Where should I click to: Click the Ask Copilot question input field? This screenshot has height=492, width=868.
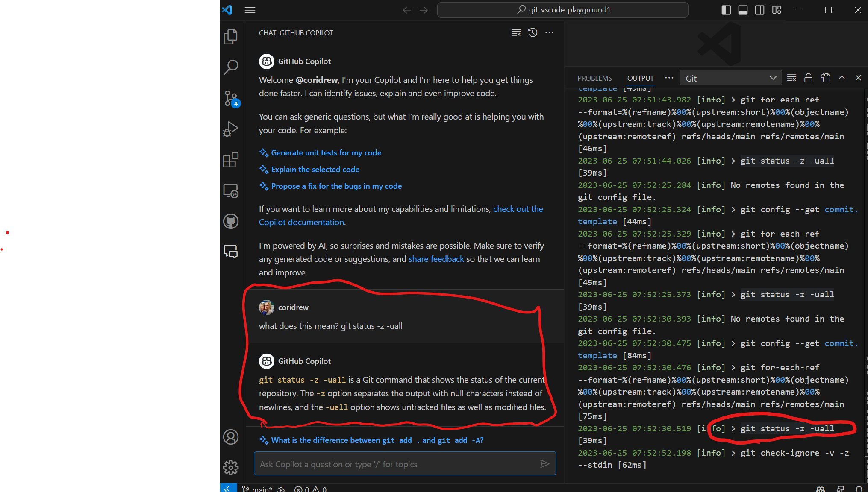[395, 464]
